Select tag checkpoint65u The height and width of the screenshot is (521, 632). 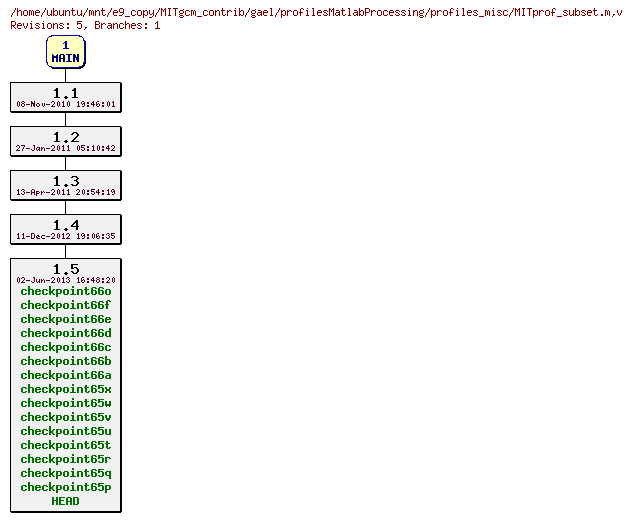[66, 432]
